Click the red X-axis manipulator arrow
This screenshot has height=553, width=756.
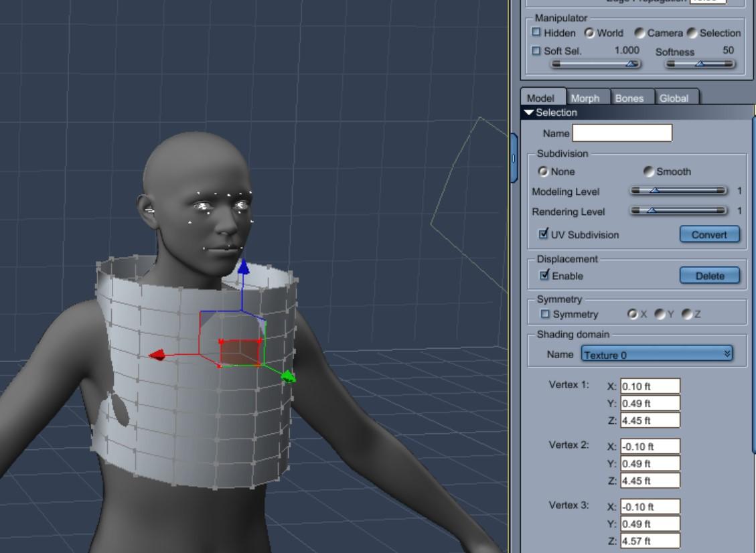[x=157, y=355]
